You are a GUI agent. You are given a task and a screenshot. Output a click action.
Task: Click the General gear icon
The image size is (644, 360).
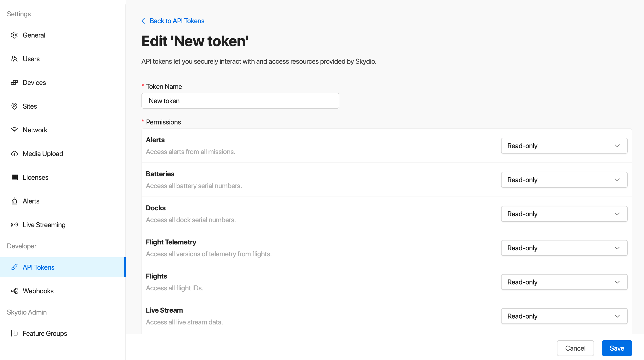tap(14, 35)
